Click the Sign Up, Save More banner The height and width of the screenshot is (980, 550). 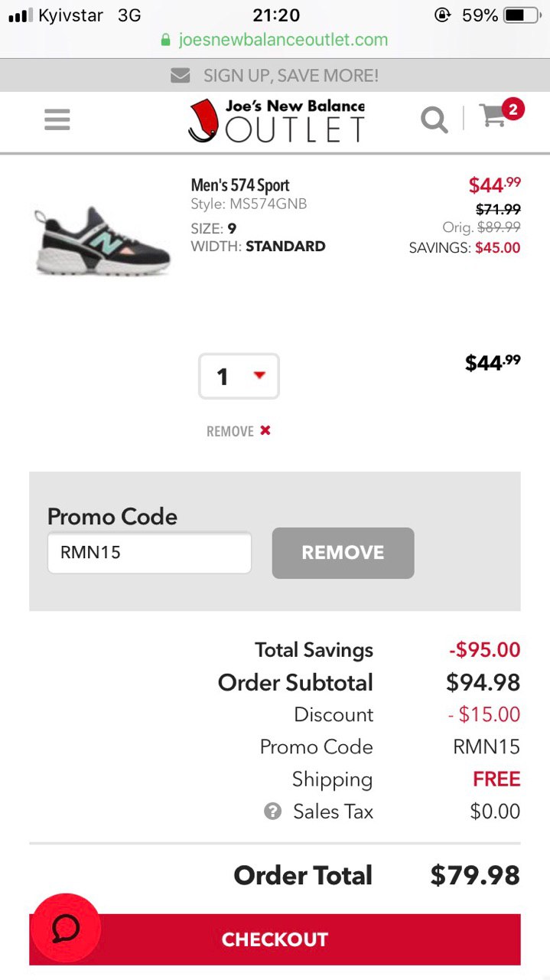tap(275, 76)
